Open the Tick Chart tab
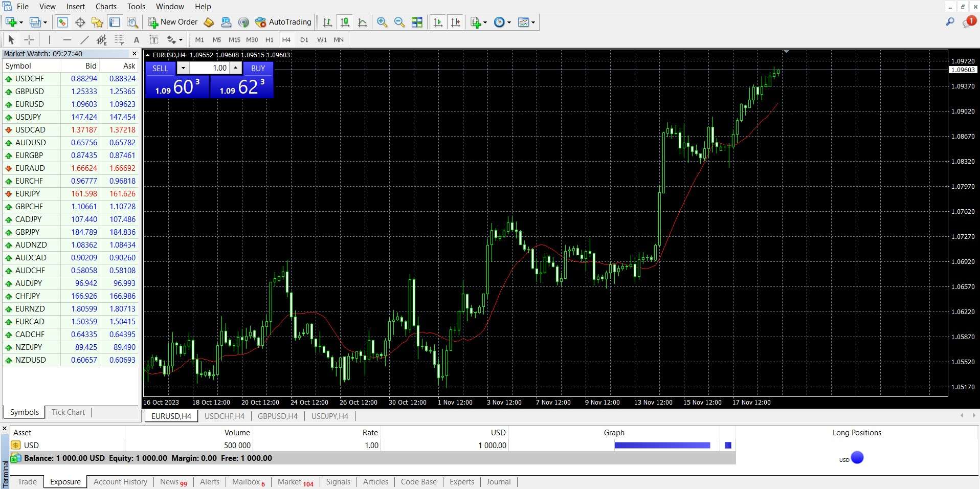Viewport: 980px width, 489px height. [68, 412]
